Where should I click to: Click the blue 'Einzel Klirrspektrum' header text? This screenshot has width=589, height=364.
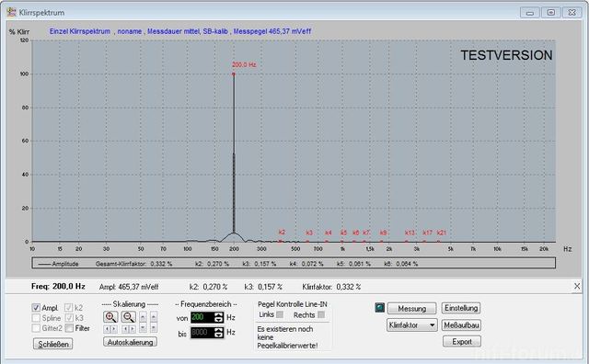click(80, 31)
